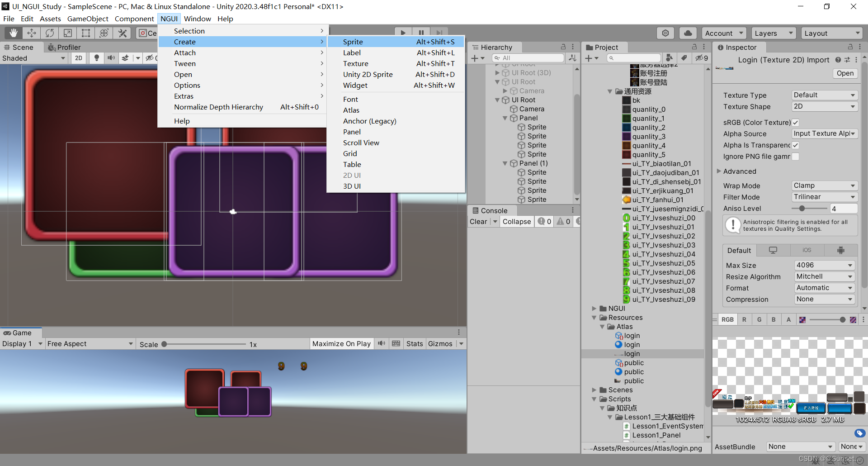This screenshot has height=466, width=868.
Task: Select the Move tool
Action: pyautogui.click(x=32, y=33)
